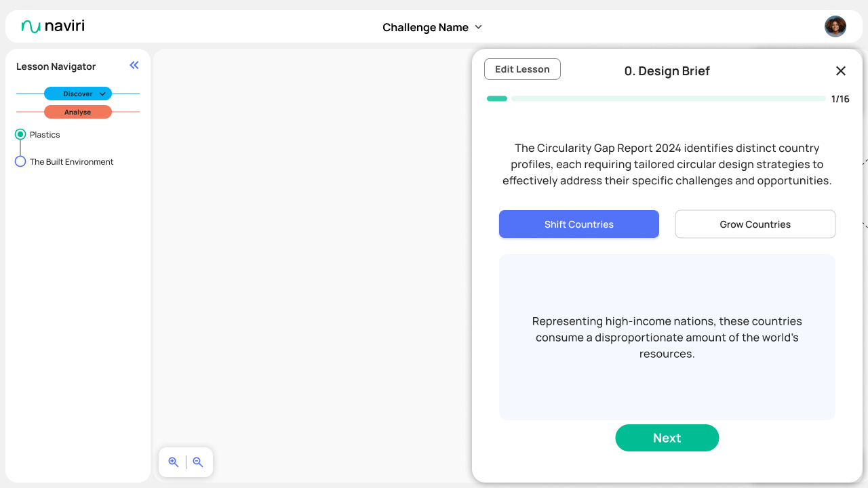Collapse the Lesson Navigator sidebar

coord(134,65)
